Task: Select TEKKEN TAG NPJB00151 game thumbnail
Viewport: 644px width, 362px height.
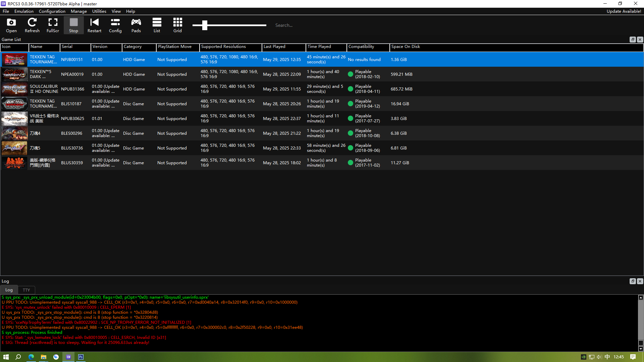Action: click(14, 60)
